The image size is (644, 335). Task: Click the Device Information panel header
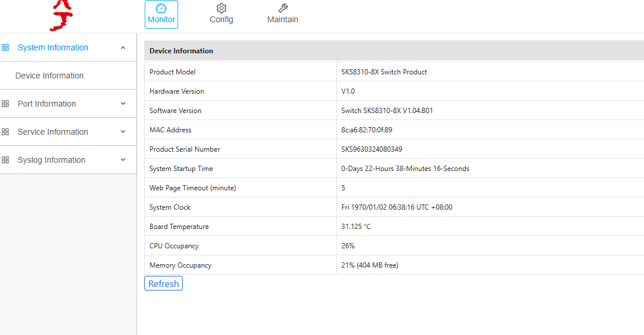181,51
